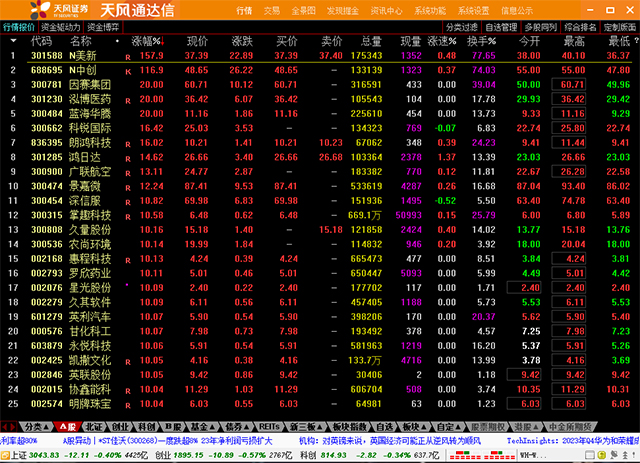
Task: Click the 分类过滤 button
Action: tap(462, 27)
